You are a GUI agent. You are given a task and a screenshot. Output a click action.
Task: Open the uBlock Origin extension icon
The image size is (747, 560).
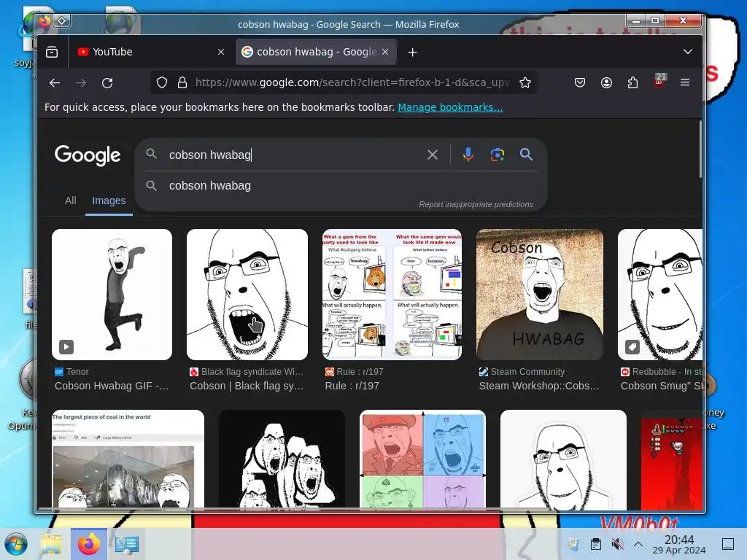pyautogui.click(x=659, y=81)
